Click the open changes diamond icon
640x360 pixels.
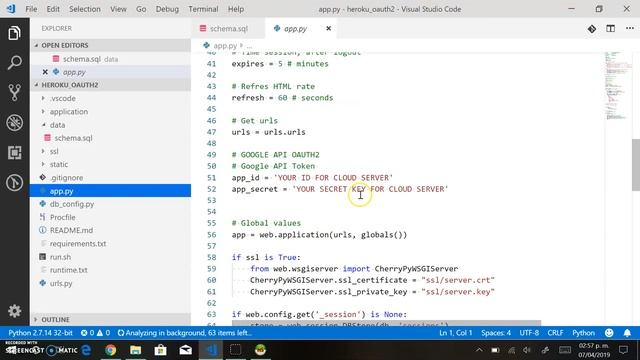(592, 29)
